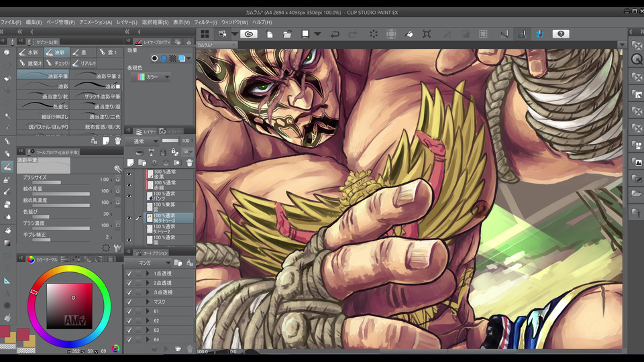Pick a color in the saturation square
This screenshot has height=362, width=644.
(x=69, y=306)
